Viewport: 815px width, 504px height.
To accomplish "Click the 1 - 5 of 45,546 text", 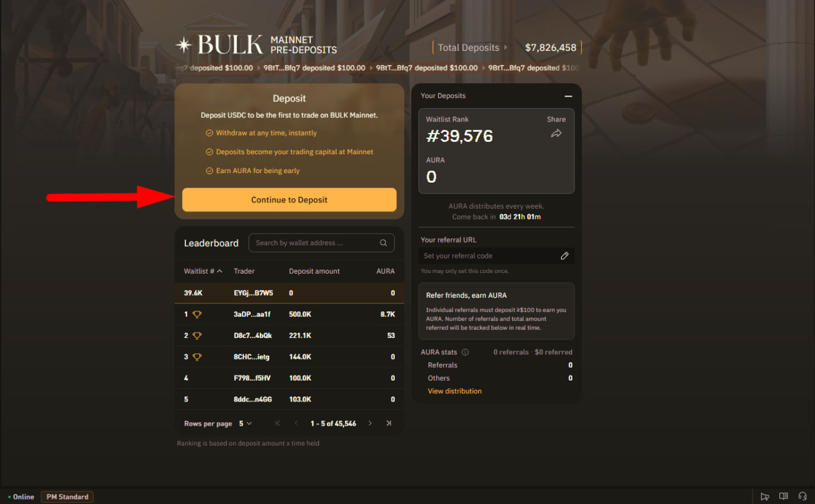I will click(x=333, y=423).
